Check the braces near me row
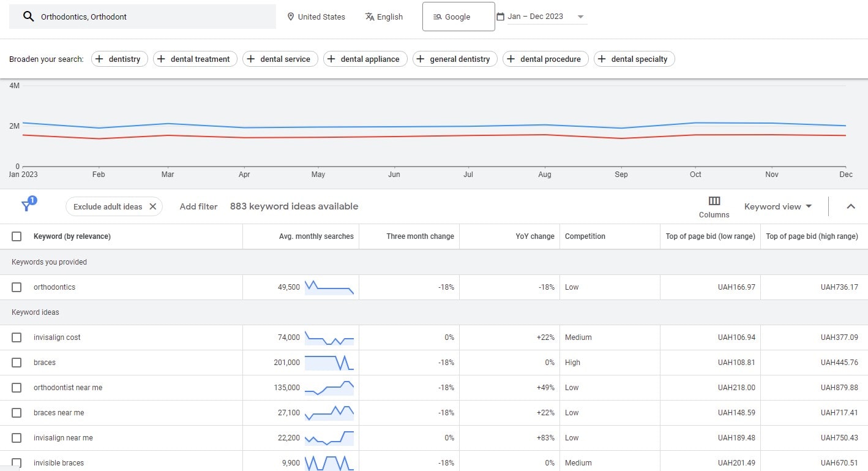This screenshot has height=471, width=868. point(17,413)
